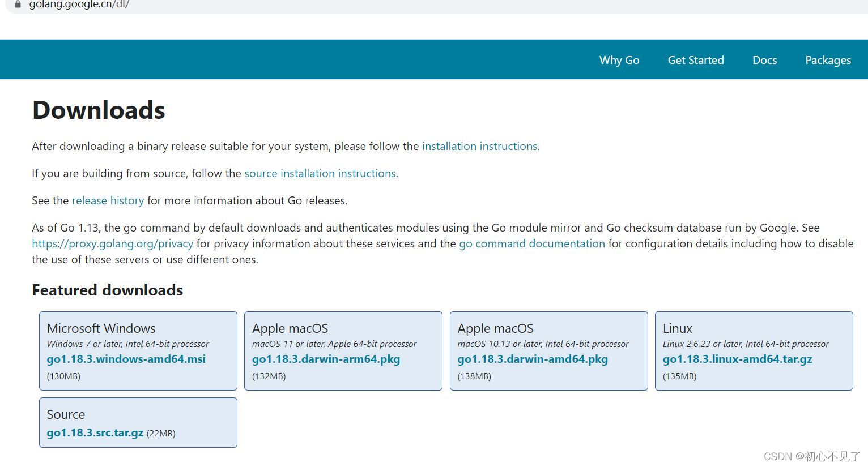Follow the installation instructions link
This screenshot has height=467, width=868.
[479, 146]
